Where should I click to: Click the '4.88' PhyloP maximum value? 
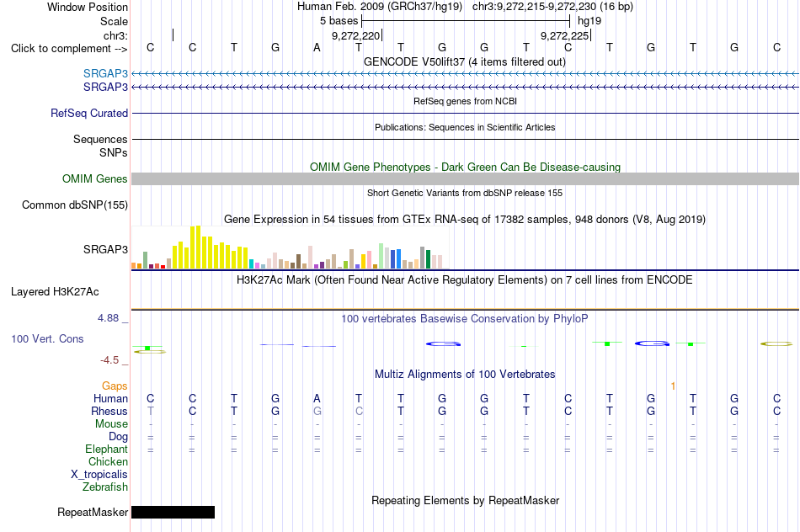pos(108,318)
